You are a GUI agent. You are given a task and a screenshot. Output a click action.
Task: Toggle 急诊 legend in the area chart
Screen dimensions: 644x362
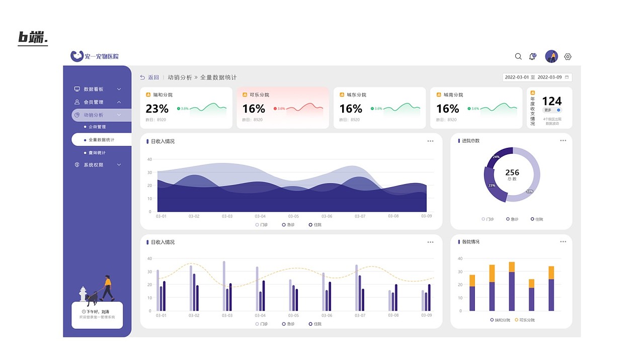coord(288,225)
